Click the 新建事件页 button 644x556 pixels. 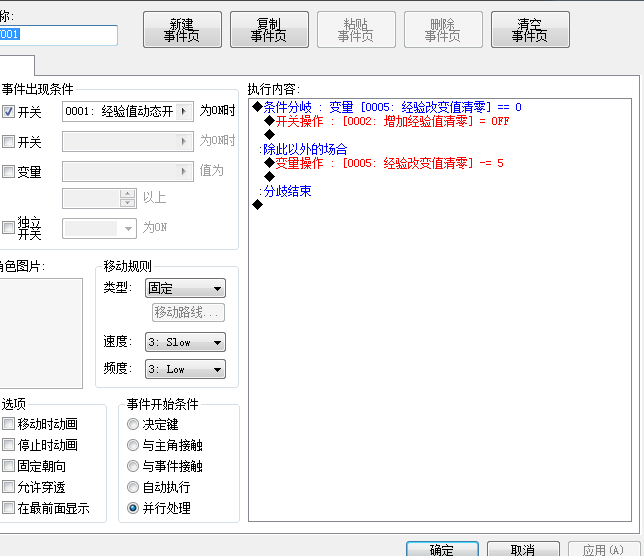coord(182,30)
